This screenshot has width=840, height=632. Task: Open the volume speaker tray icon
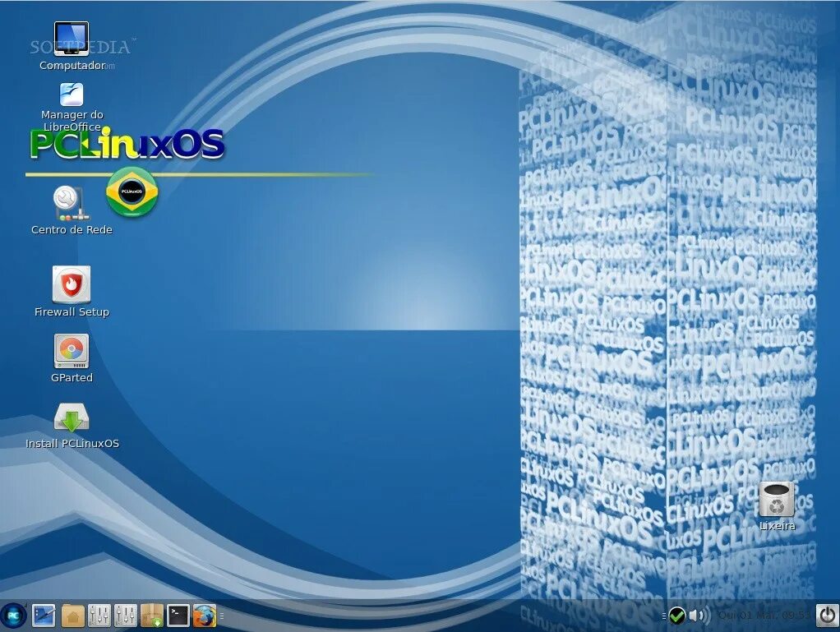click(699, 616)
